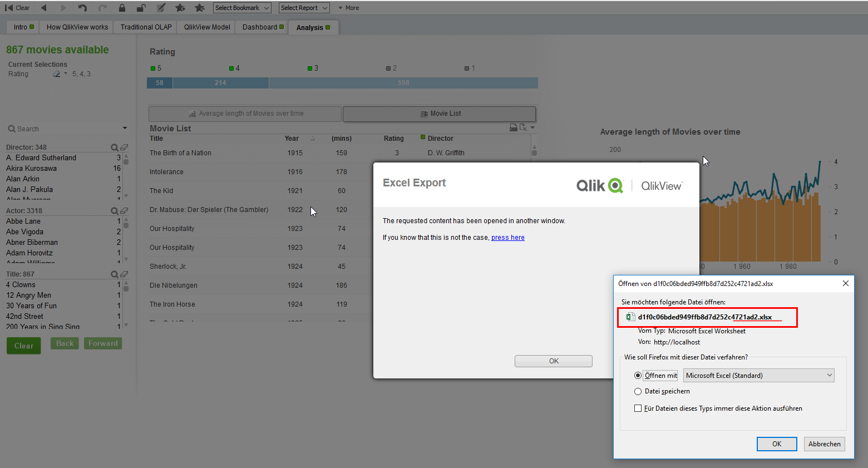This screenshot has width=868, height=468.
Task: Click the rating bar segment showing 58
Action: click(x=160, y=83)
